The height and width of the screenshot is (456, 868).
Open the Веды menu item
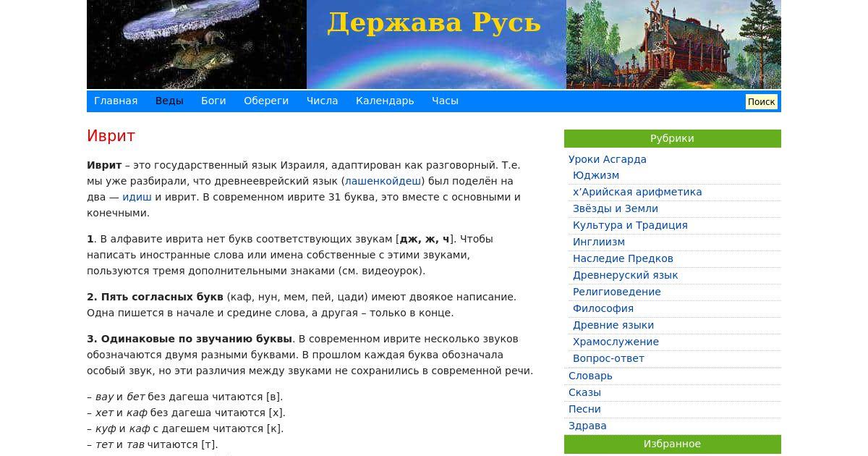tap(169, 101)
